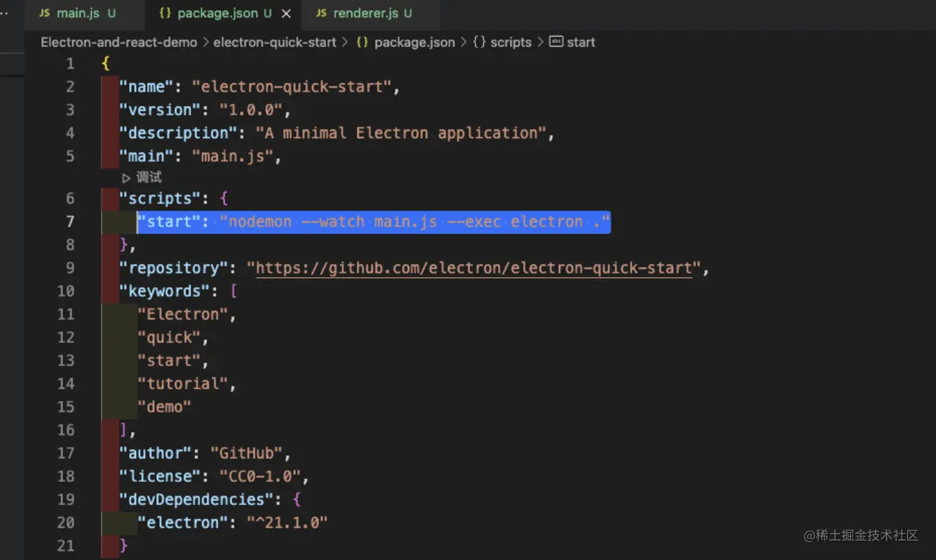
Task: Click the package.json breadcrumb item
Action: click(x=406, y=42)
